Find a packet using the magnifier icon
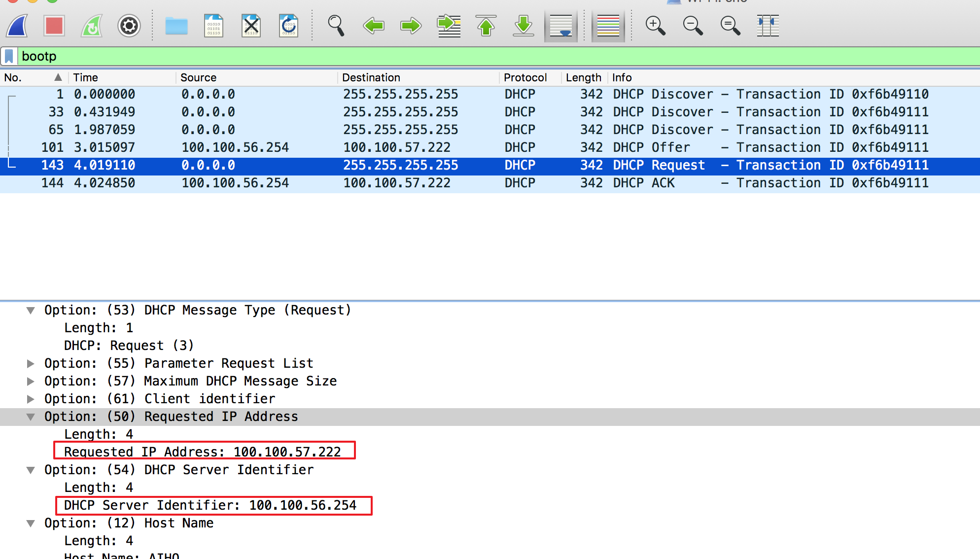 coord(336,26)
